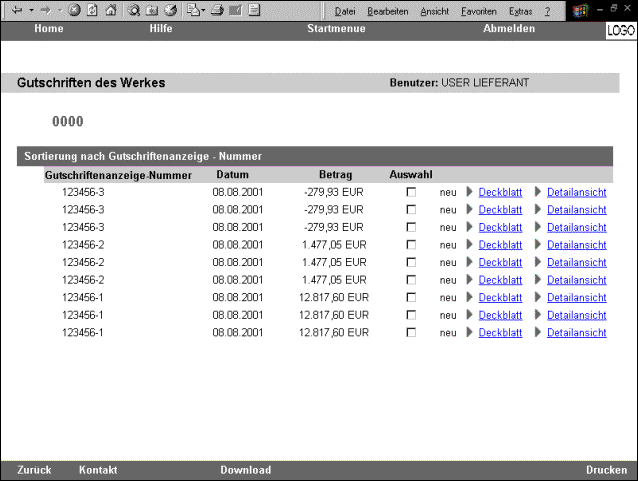This screenshot has height=481, width=638.
Task: Click the Windows flag throbber icon
Action: click(x=581, y=10)
